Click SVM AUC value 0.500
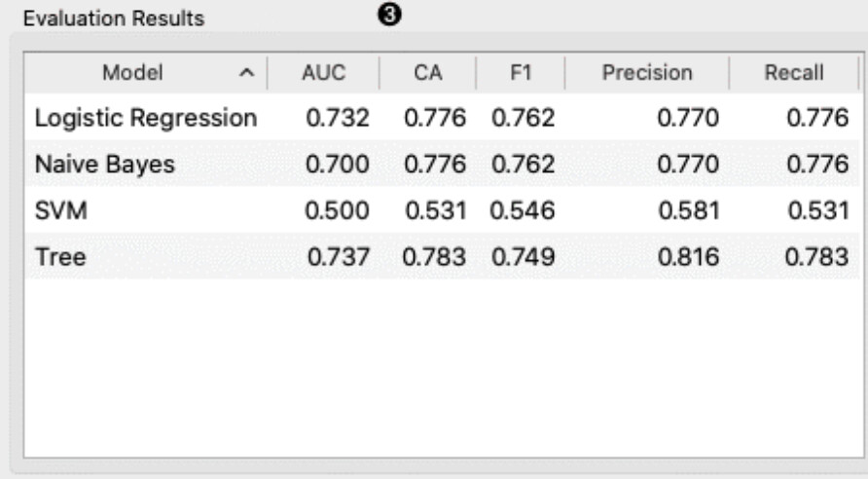 (x=337, y=210)
